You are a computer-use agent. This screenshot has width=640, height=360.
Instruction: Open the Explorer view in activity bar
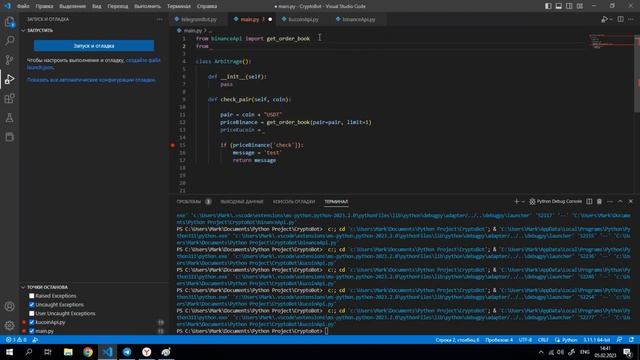point(9,22)
